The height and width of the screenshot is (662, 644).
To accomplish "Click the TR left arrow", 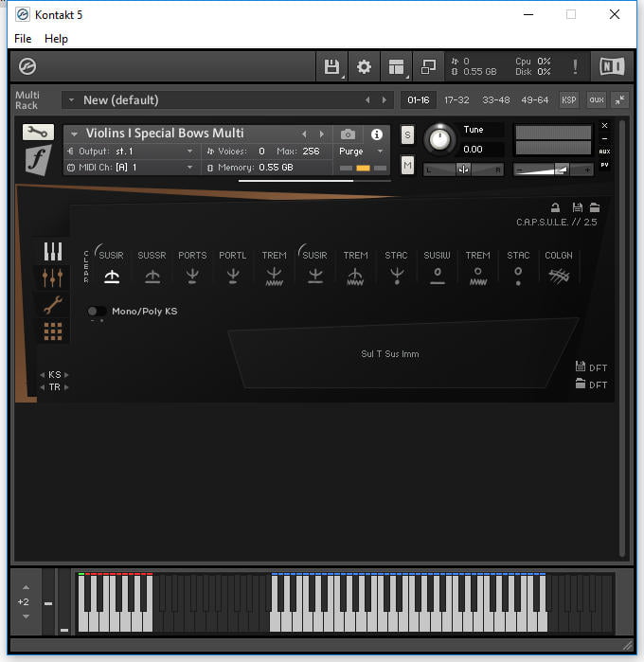I will 43,387.
